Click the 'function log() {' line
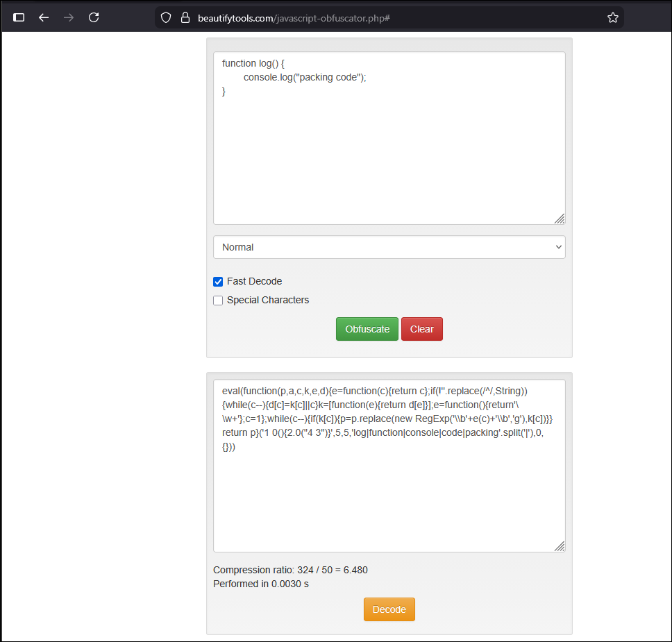Screen dimensions: 672x642 (x=253, y=63)
